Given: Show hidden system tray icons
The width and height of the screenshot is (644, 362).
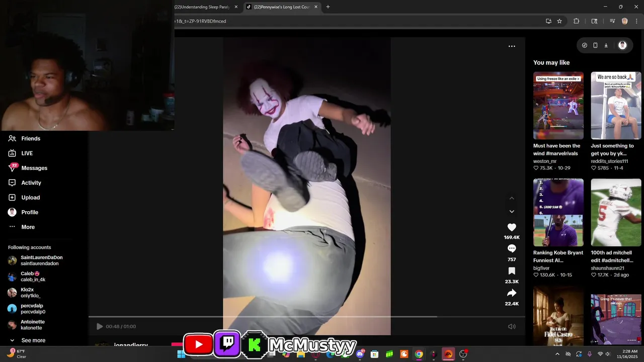Looking at the screenshot, I should pos(557,354).
